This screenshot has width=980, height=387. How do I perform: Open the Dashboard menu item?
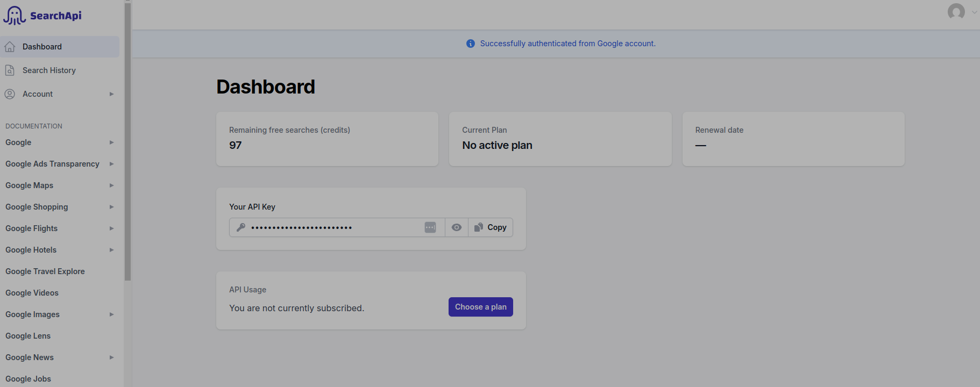pos(60,47)
